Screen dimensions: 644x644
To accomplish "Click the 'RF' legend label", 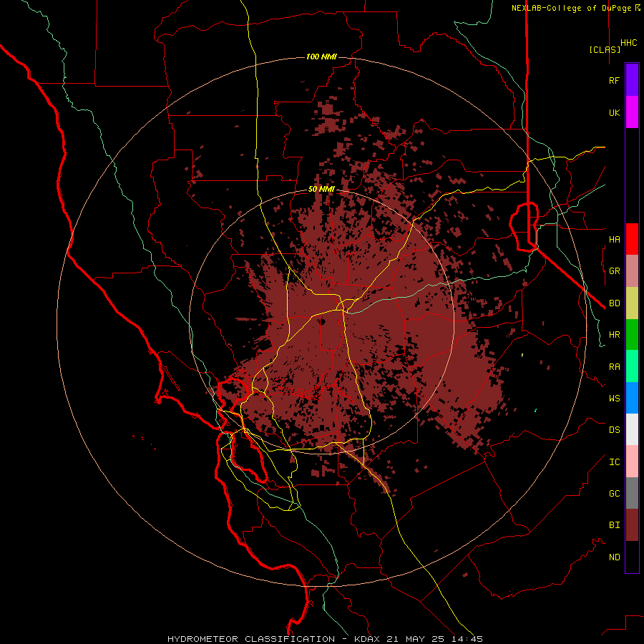I will [614, 80].
